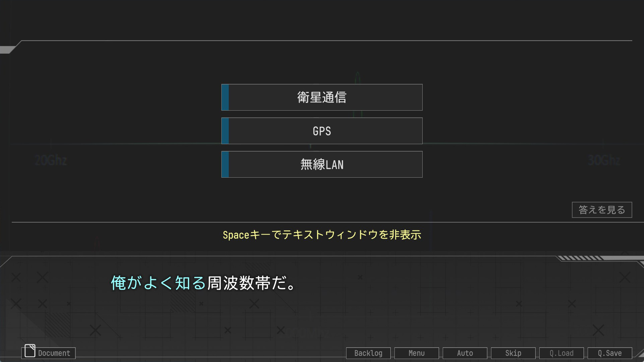
Task: Choose the GPS answer option
Action: pos(322,131)
